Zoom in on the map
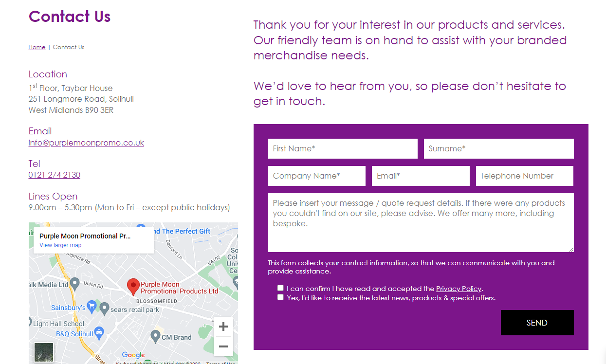This screenshot has width=606, height=364. pos(223,327)
